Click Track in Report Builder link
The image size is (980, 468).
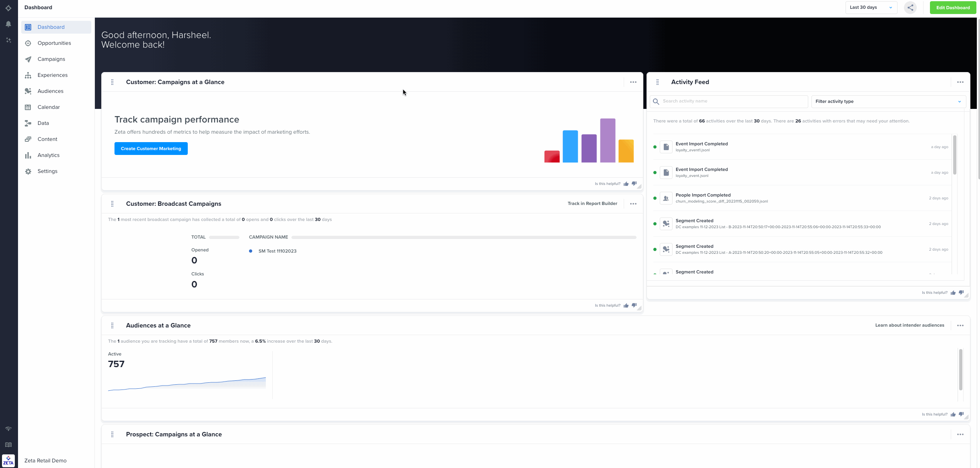[x=592, y=204]
